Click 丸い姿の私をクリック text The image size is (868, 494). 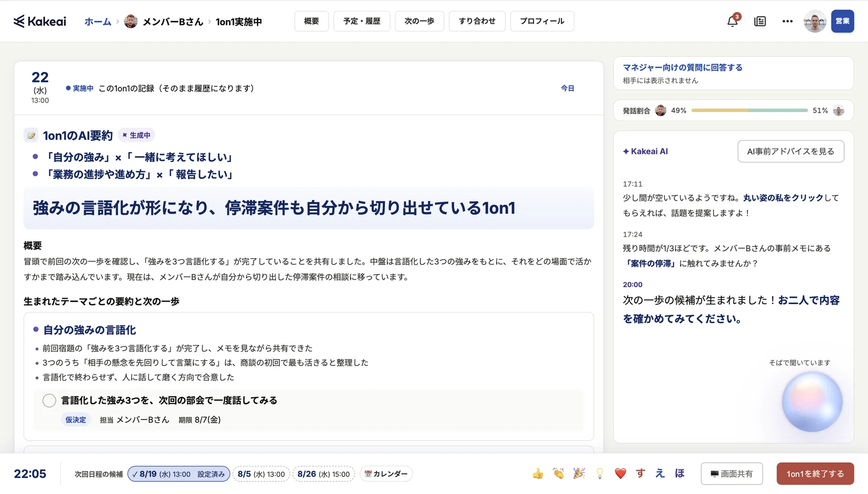(783, 198)
